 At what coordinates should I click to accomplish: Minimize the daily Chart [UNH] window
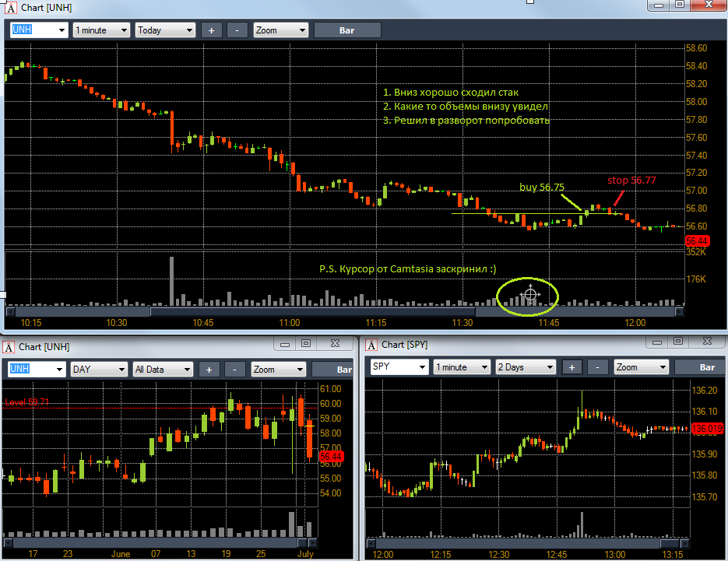pyautogui.click(x=285, y=344)
